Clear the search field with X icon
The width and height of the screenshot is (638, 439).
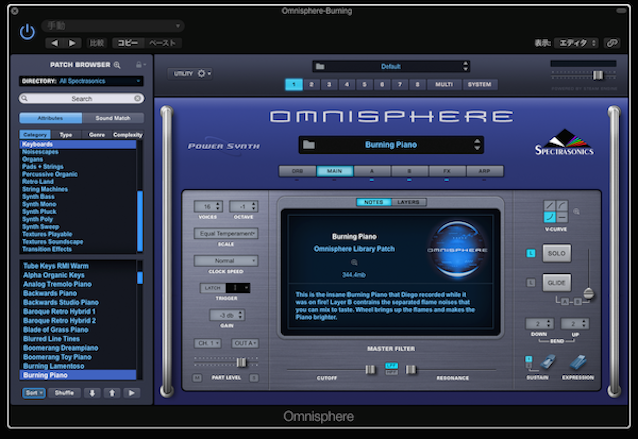pos(138,98)
